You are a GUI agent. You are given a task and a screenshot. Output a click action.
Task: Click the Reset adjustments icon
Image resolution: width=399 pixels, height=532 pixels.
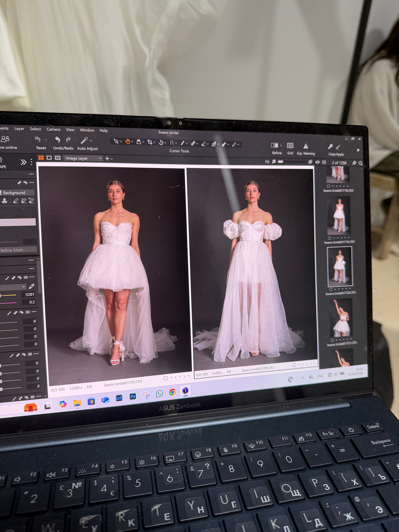coord(38,139)
